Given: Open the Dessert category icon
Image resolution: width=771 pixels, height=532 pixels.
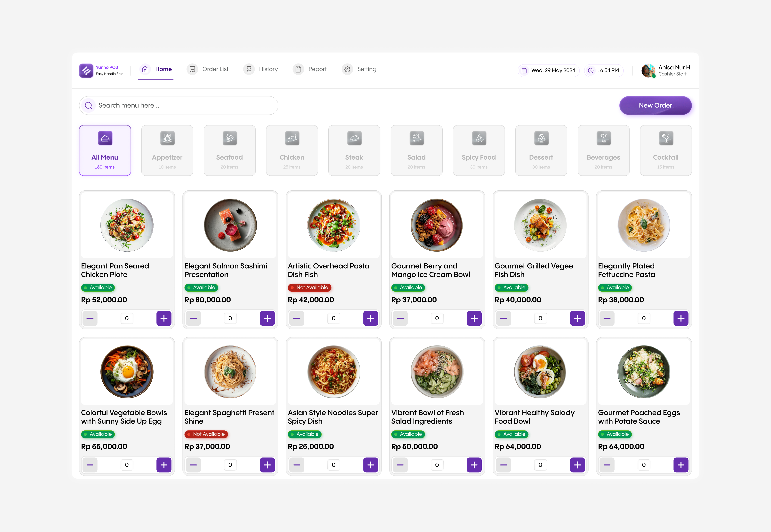Looking at the screenshot, I should tap(541, 138).
